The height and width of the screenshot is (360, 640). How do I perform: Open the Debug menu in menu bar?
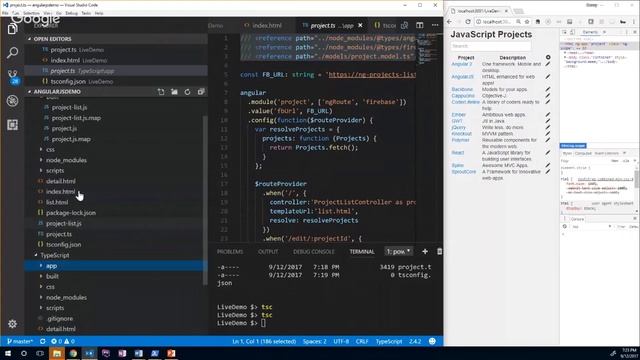[x=71, y=13]
